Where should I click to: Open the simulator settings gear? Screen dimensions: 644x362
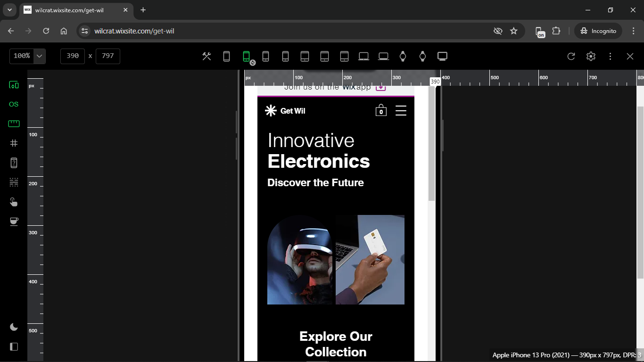(x=591, y=57)
